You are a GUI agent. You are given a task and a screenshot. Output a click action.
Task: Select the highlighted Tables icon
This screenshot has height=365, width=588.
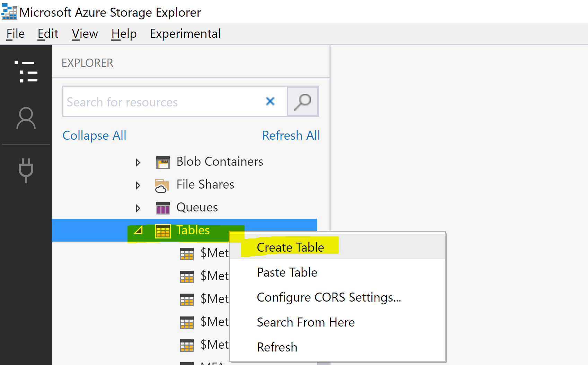tap(163, 230)
